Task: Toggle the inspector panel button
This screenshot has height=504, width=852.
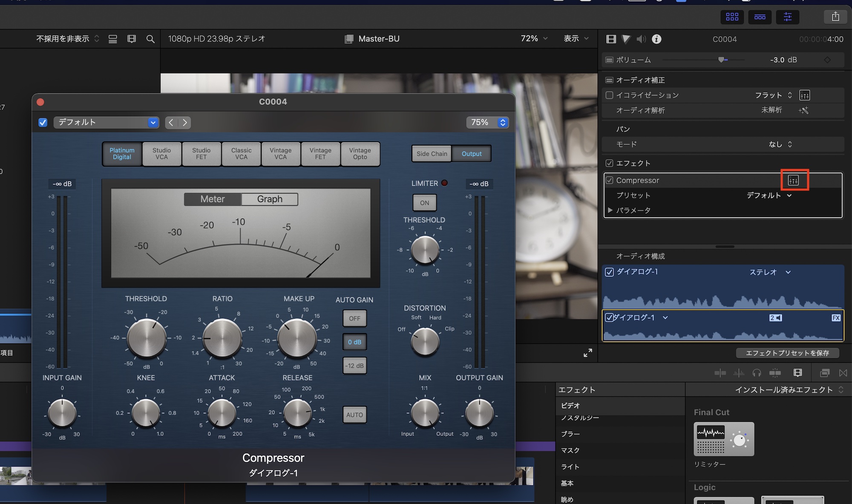Action: click(787, 17)
